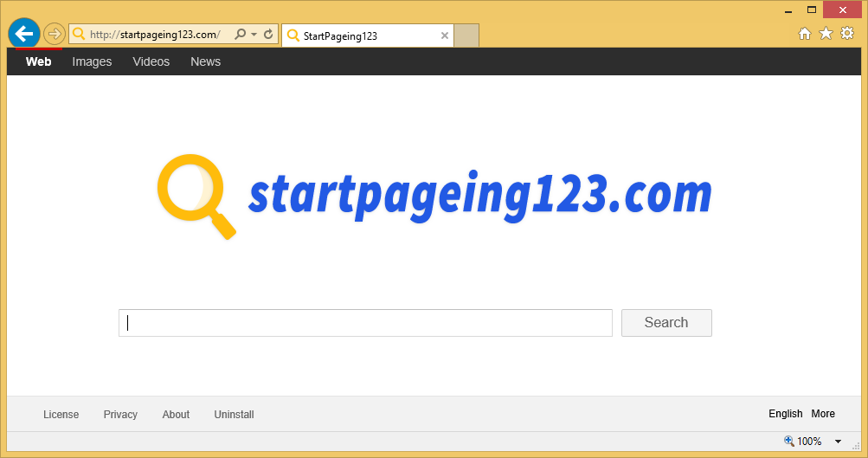The width and height of the screenshot is (868, 458).
Task: Switch to Images search category
Action: (92, 61)
